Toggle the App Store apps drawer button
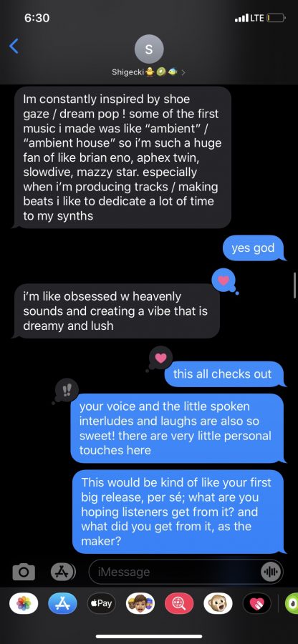 coord(63,571)
